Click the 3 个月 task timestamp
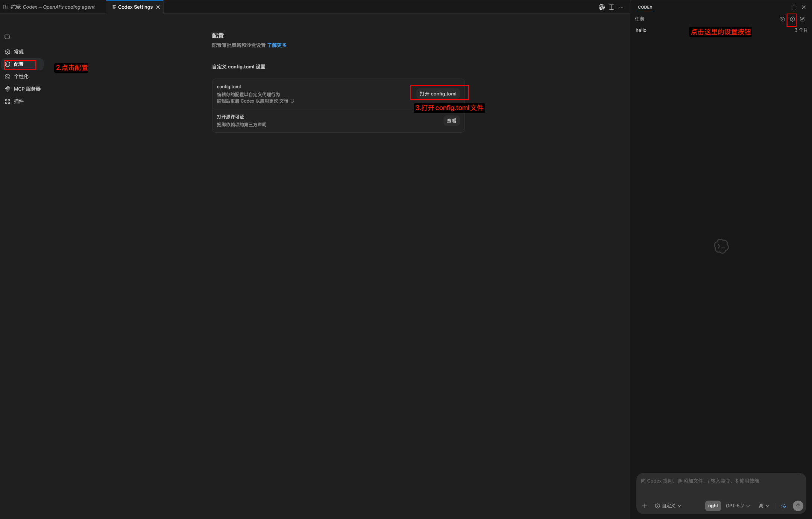This screenshot has height=519, width=812. click(801, 30)
